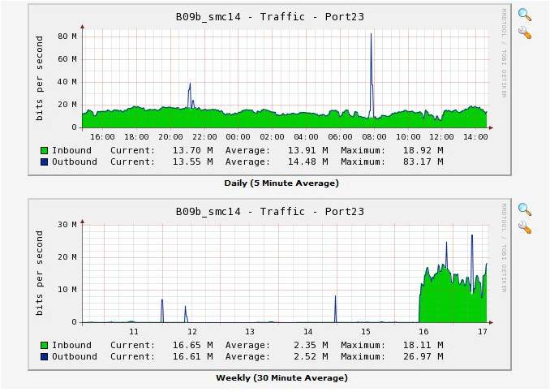Click the green Inbound swatch in Weekly legend

43,345
